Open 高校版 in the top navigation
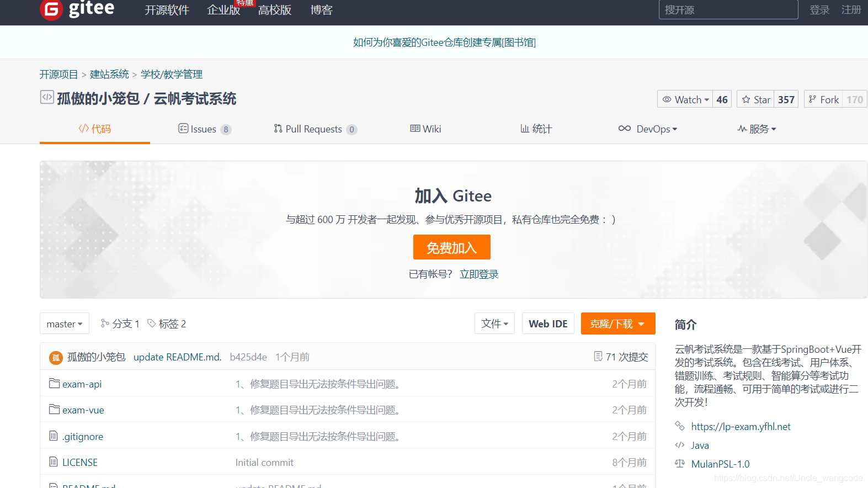This screenshot has width=868, height=488. (x=275, y=10)
